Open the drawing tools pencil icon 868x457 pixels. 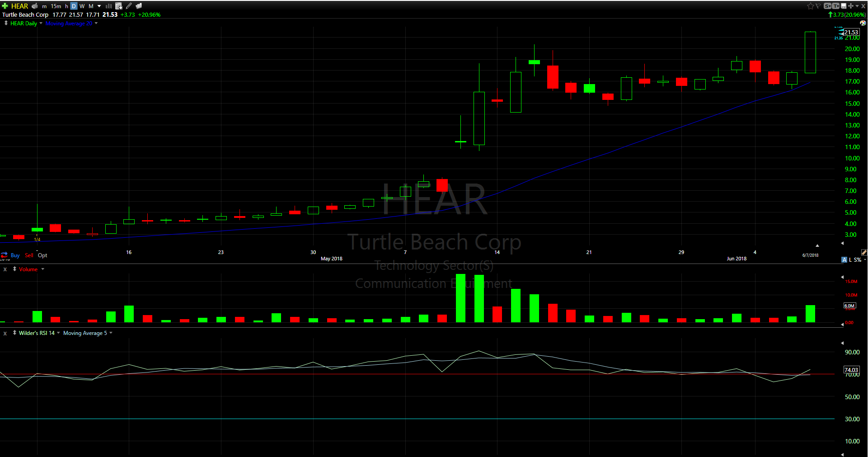129,6
